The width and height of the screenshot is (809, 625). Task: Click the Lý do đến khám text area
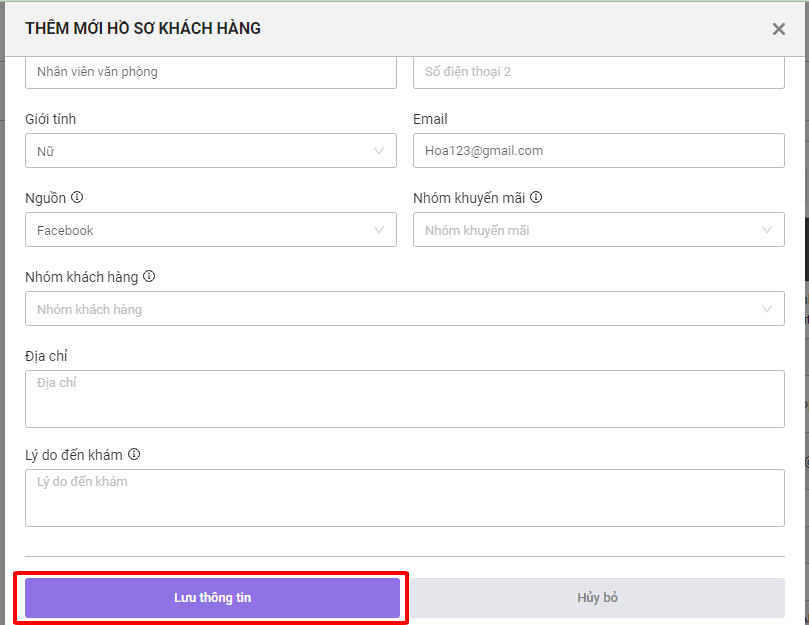pos(405,498)
